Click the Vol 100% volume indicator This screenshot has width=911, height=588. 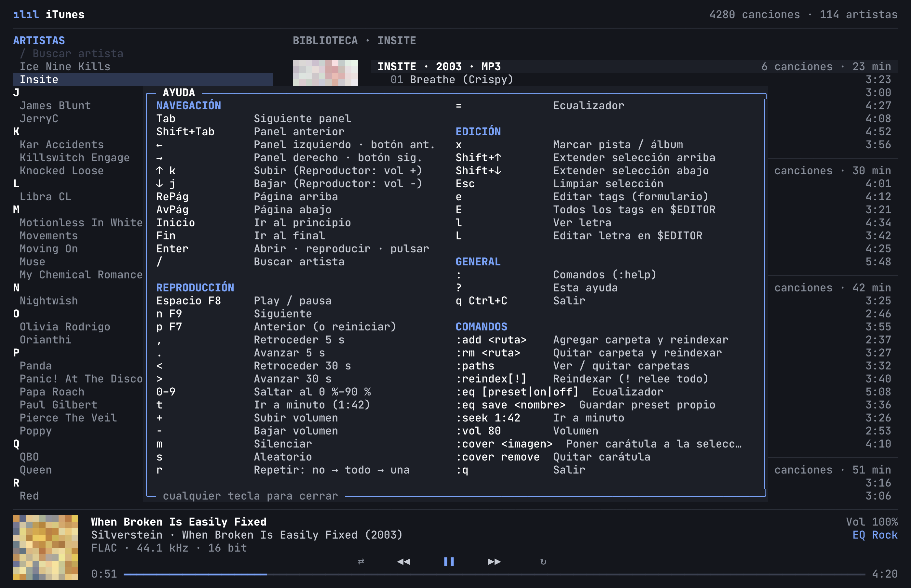tap(872, 522)
